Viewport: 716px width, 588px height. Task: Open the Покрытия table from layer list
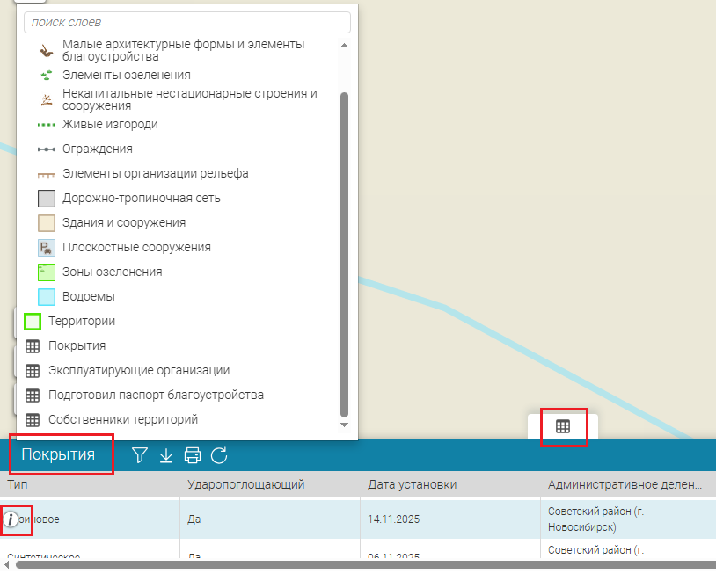77,346
